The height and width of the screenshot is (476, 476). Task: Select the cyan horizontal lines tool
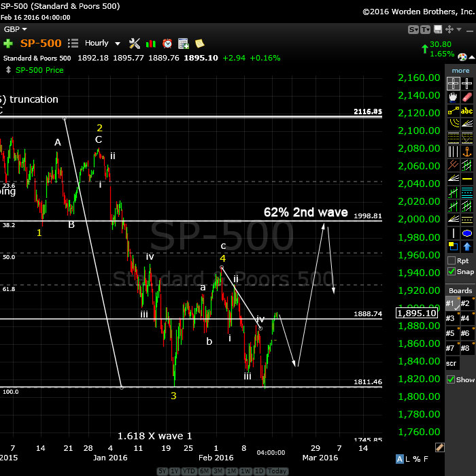pos(467,192)
